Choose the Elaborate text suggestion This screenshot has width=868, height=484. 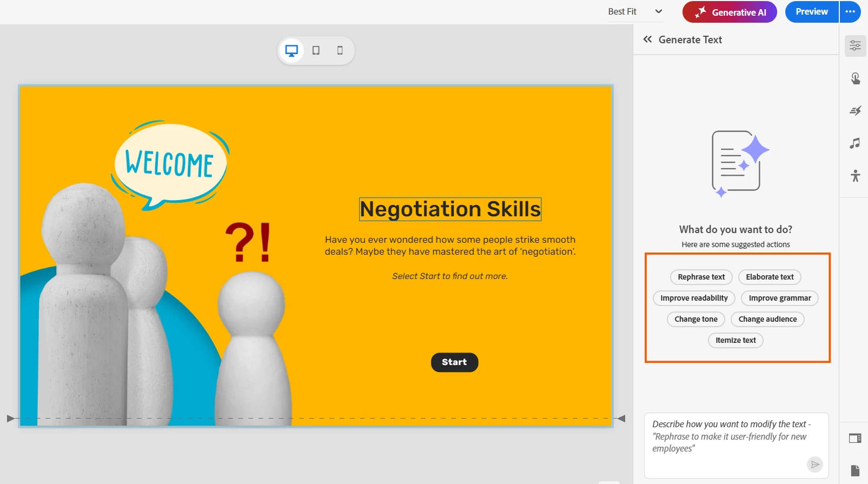770,277
